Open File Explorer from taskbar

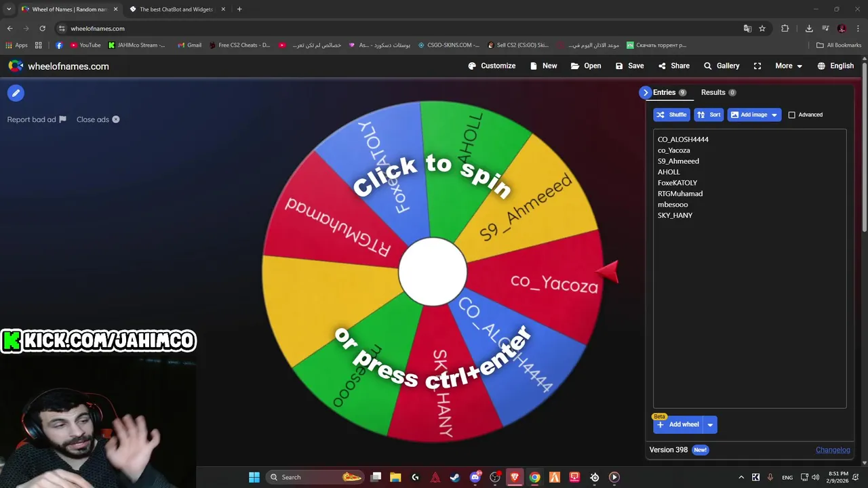pos(395,477)
